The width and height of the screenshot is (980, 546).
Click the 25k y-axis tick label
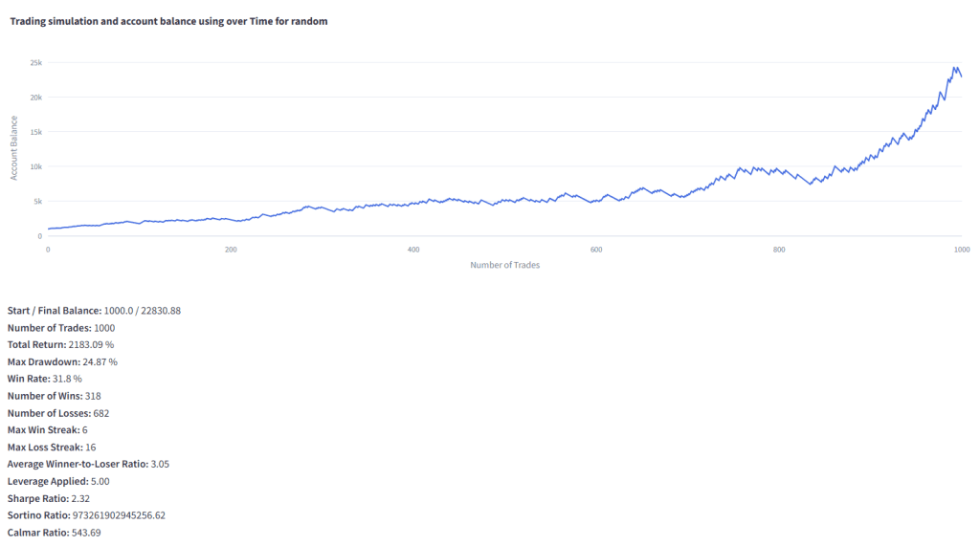tap(35, 63)
